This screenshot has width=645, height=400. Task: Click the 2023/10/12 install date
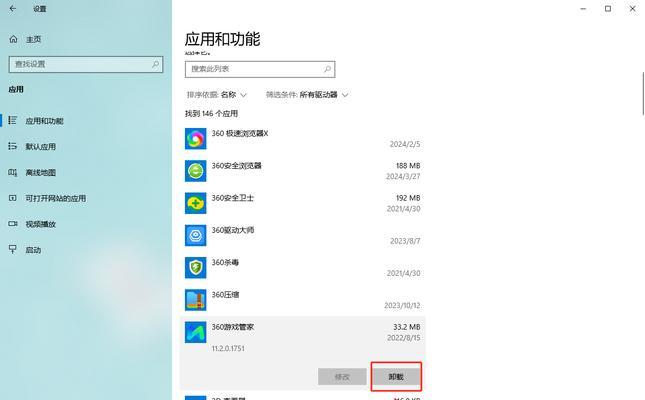[x=402, y=305]
